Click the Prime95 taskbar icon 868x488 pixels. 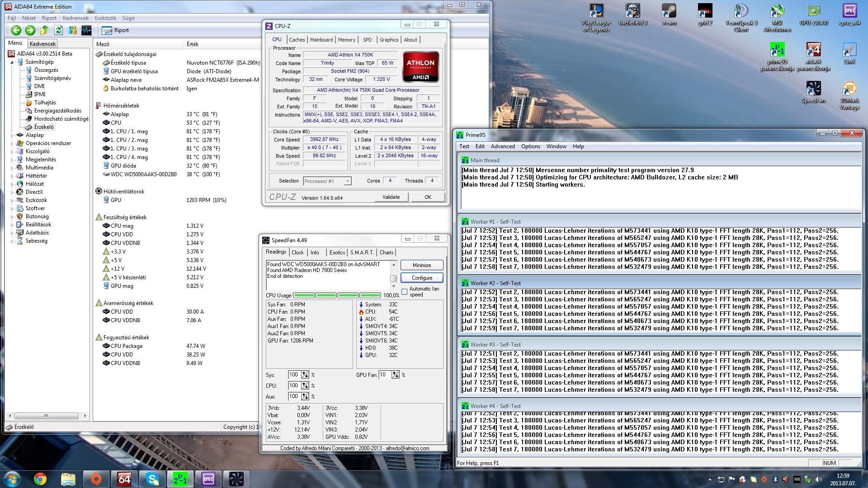(180, 479)
